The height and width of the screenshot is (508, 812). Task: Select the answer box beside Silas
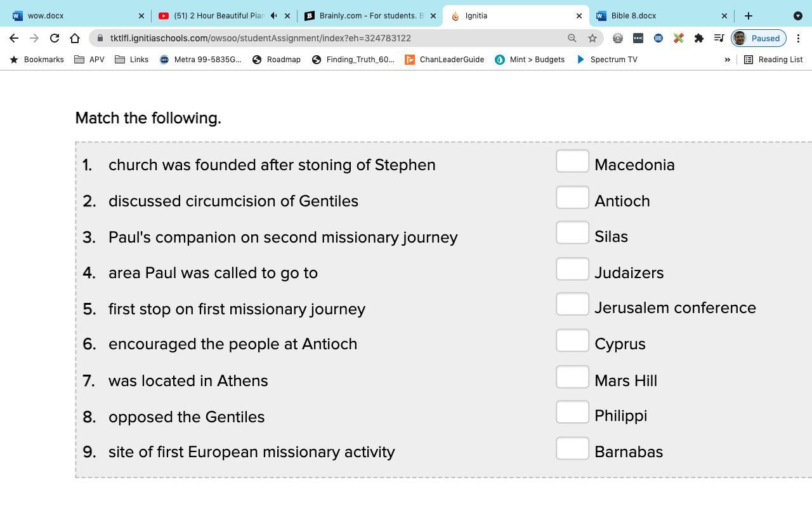tap(572, 233)
